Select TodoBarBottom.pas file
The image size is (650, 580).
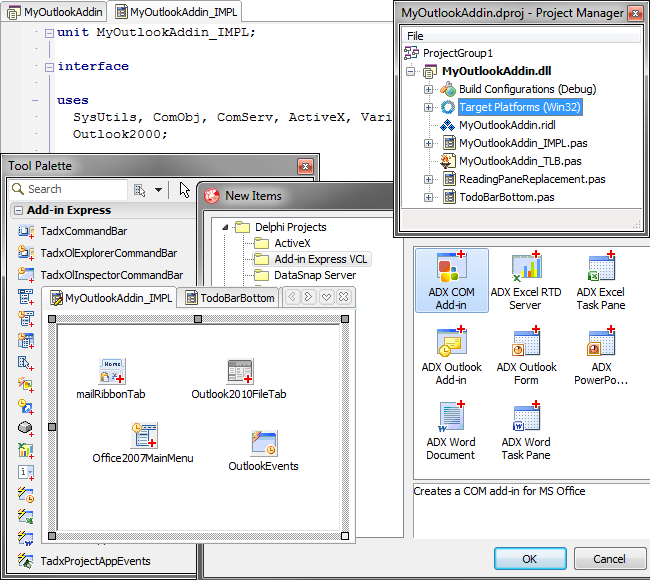click(x=497, y=197)
